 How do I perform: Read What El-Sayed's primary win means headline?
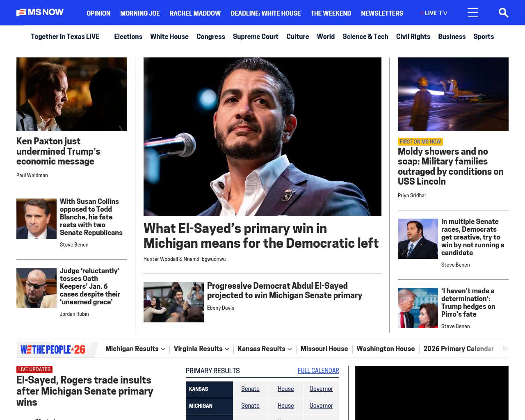(261, 236)
